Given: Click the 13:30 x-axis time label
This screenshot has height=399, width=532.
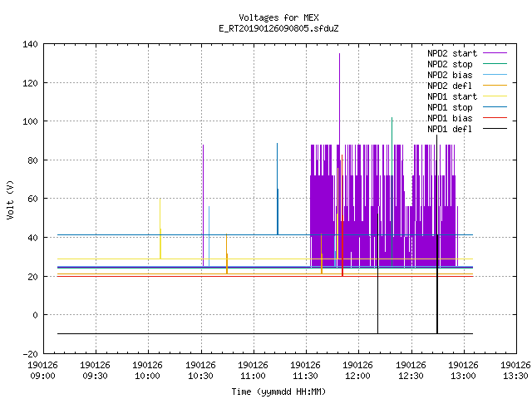Looking at the screenshot, I should [x=515, y=376].
